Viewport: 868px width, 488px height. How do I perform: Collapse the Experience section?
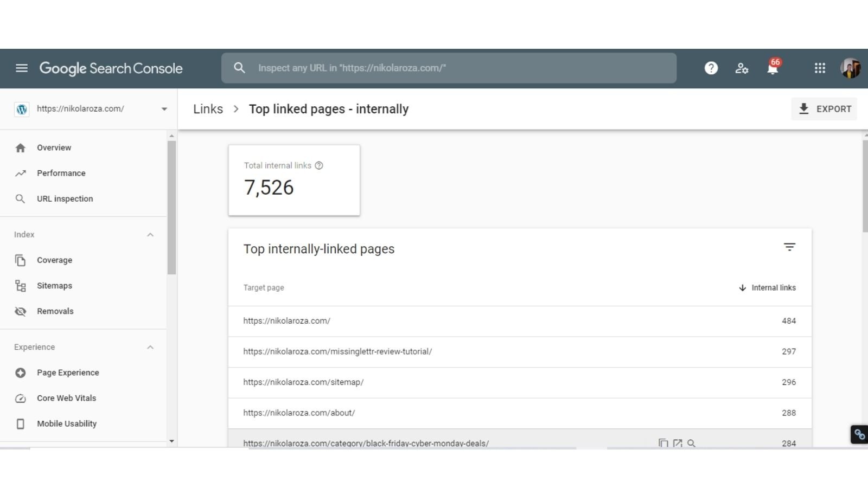pyautogui.click(x=150, y=348)
